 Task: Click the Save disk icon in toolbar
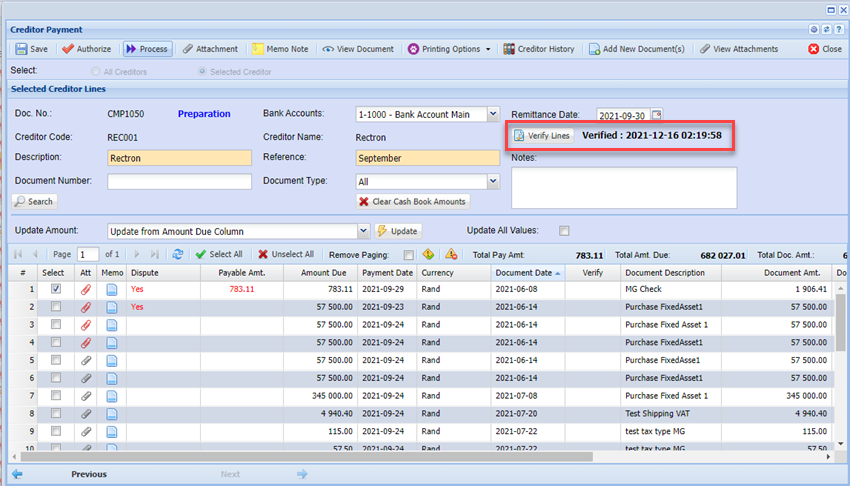click(22, 49)
